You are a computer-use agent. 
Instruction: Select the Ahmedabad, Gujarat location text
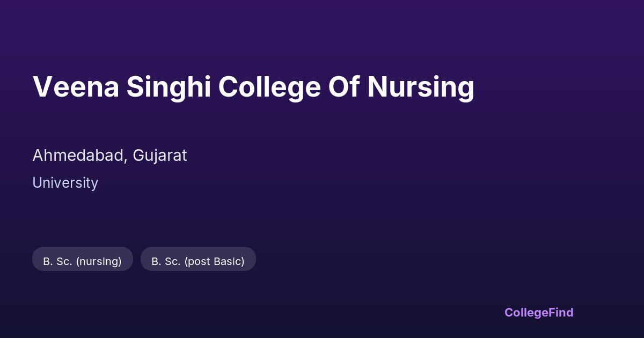click(x=109, y=156)
